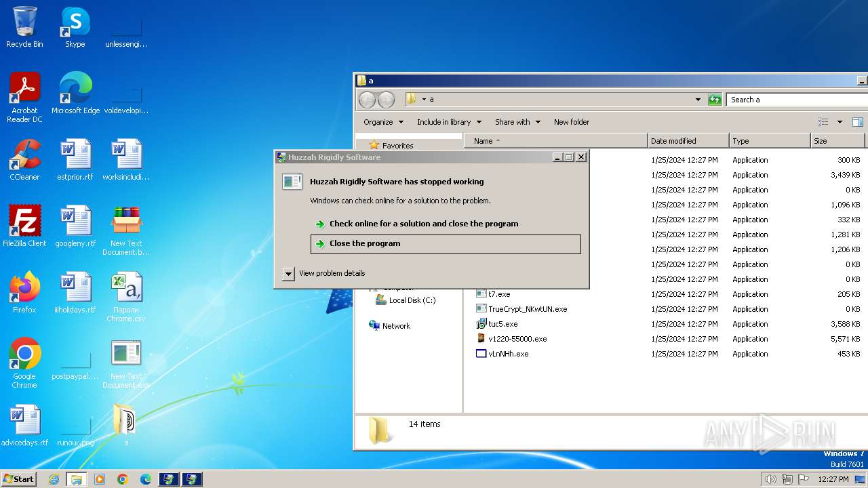Select Local Disk (C:) in navigation pane
The image size is (868, 488).
coord(412,300)
